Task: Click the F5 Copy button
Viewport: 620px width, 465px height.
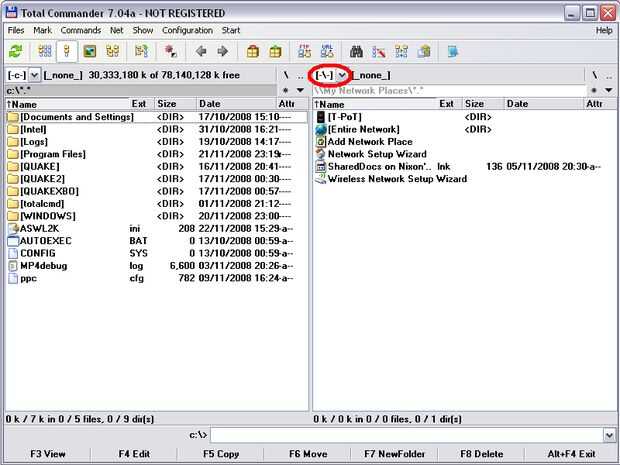Action: (221, 454)
